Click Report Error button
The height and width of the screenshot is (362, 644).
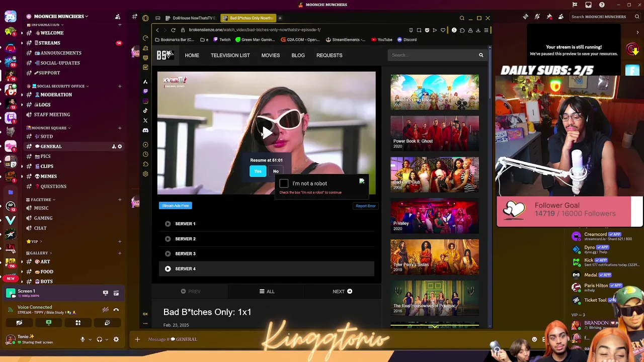coord(366,206)
